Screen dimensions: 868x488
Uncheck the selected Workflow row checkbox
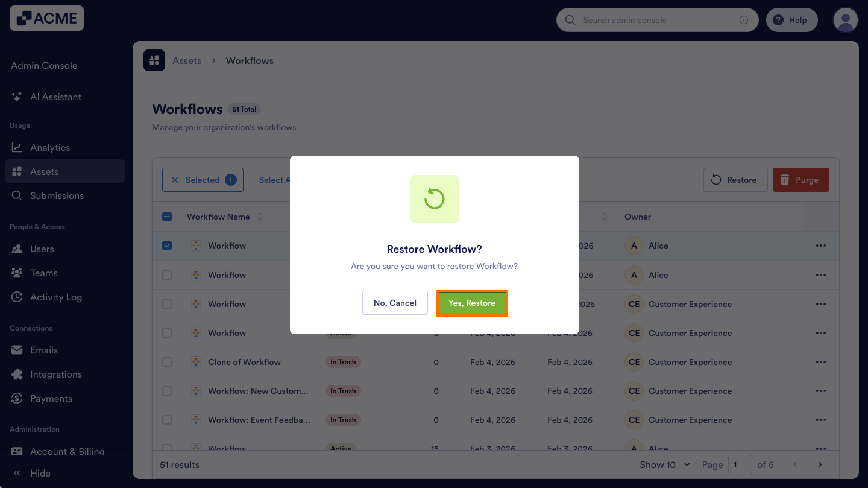[x=167, y=246]
